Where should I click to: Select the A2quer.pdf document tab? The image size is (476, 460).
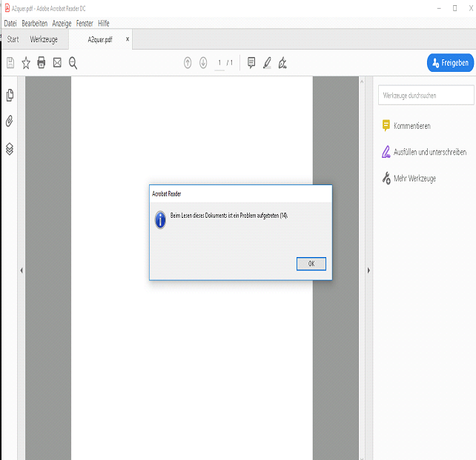coord(100,39)
